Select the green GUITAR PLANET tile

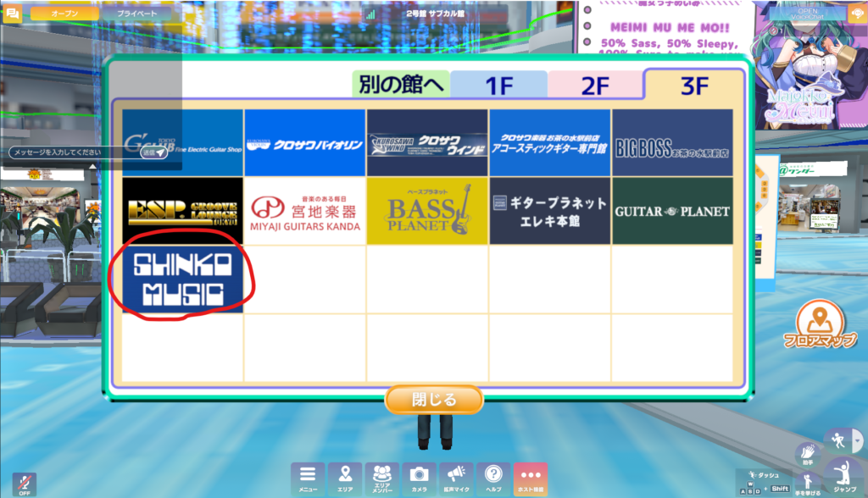coord(672,211)
